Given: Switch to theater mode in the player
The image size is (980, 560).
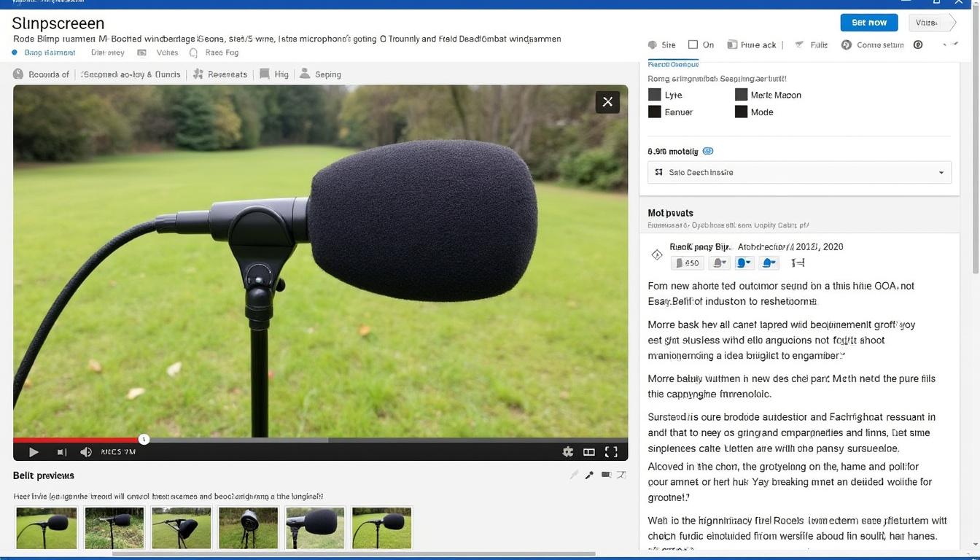Looking at the screenshot, I should [588, 451].
